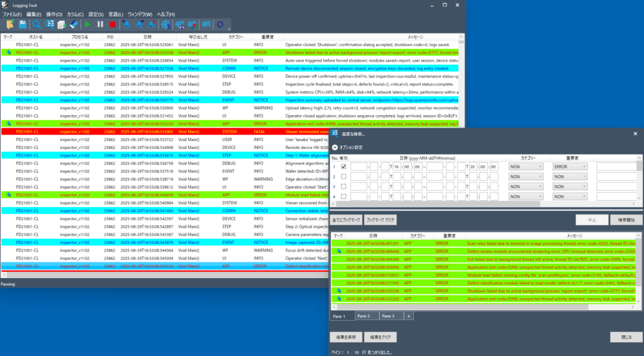
Task: Click the blue refresh circular arrows icon
Action: point(219,25)
